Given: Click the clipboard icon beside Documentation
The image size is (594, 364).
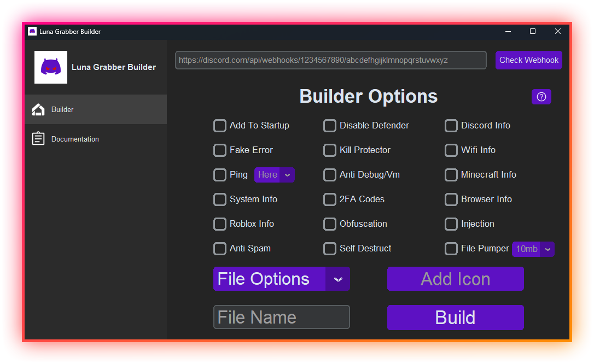Looking at the screenshot, I should [x=38, y=138].
